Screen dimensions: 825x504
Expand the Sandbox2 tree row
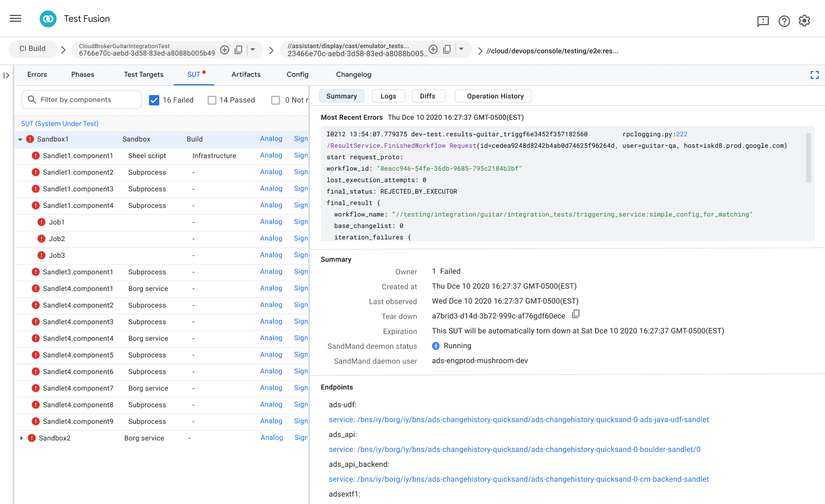pyautogui.click(x=22, y=438)
